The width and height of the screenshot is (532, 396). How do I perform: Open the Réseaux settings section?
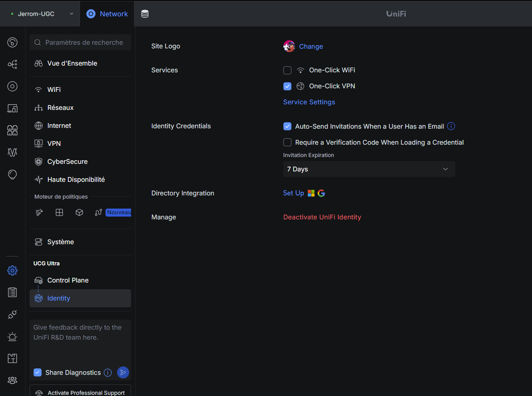pyautogui.click(x=80, y=107)
